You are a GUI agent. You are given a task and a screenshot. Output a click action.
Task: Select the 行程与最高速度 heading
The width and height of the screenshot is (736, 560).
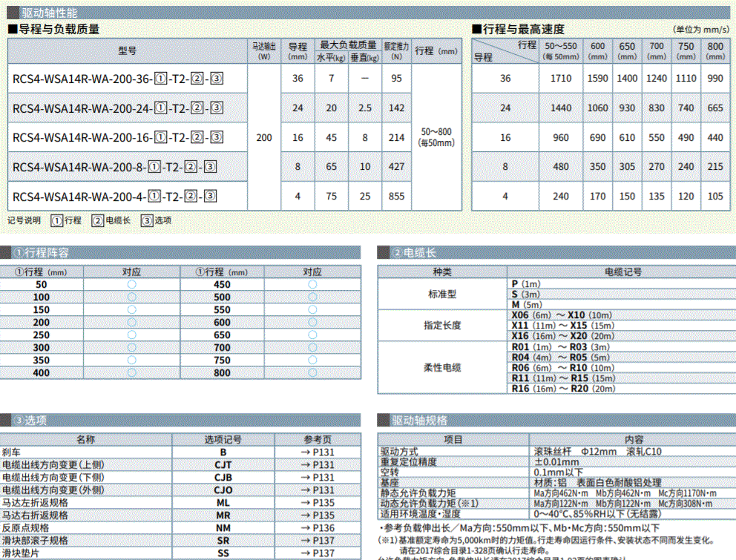pyautogui.click(x=518, y=30)
